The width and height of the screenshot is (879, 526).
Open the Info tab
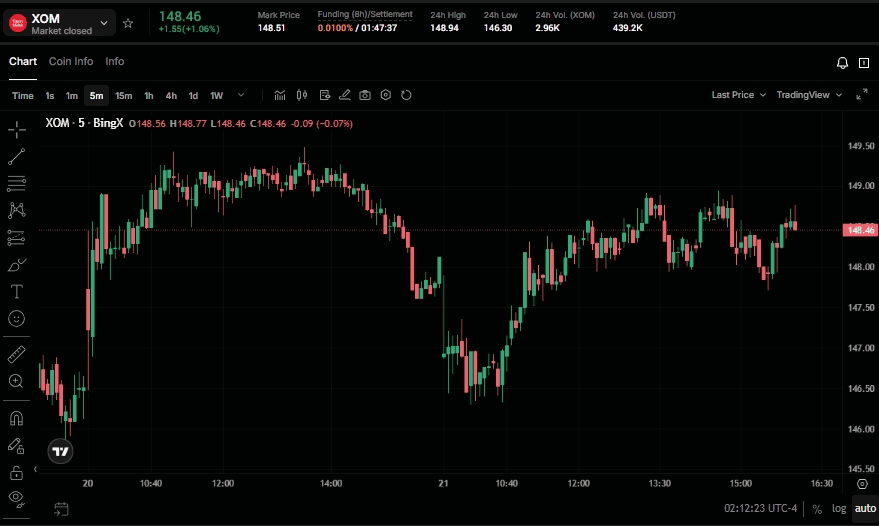click(115, 61)
